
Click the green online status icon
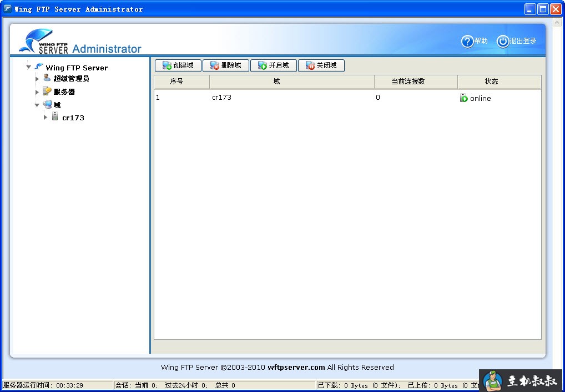click(464, 98)
